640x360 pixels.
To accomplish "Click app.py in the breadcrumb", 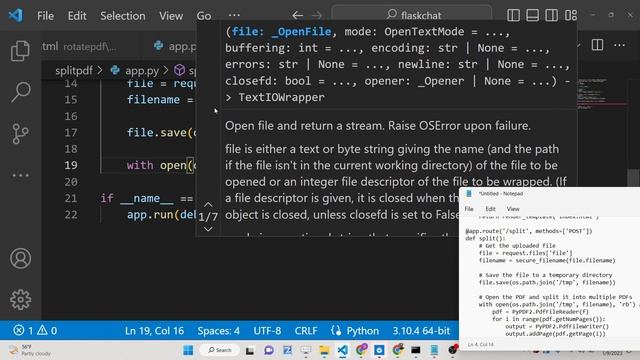I will (x=142, y=70).
